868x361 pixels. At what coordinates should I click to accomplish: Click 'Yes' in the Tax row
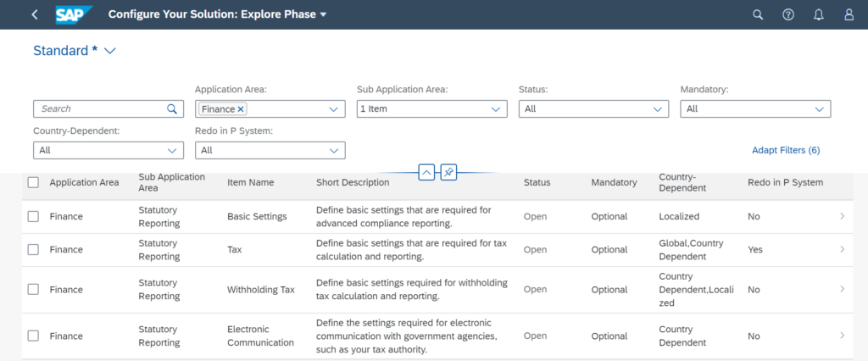click(x=755, y=250)
